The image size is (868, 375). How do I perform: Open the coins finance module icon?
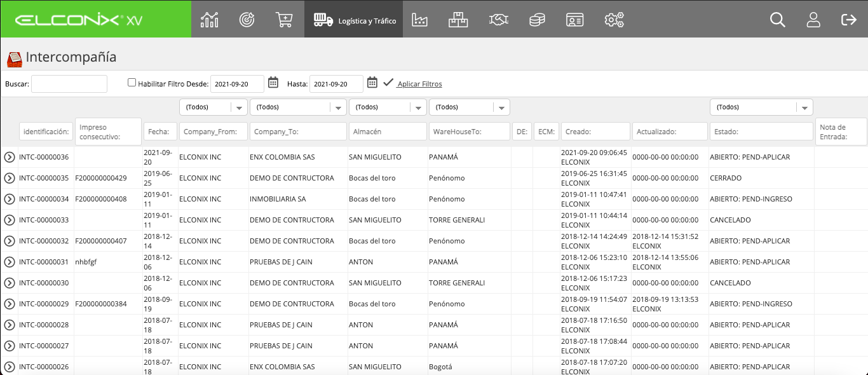point(537,19)
